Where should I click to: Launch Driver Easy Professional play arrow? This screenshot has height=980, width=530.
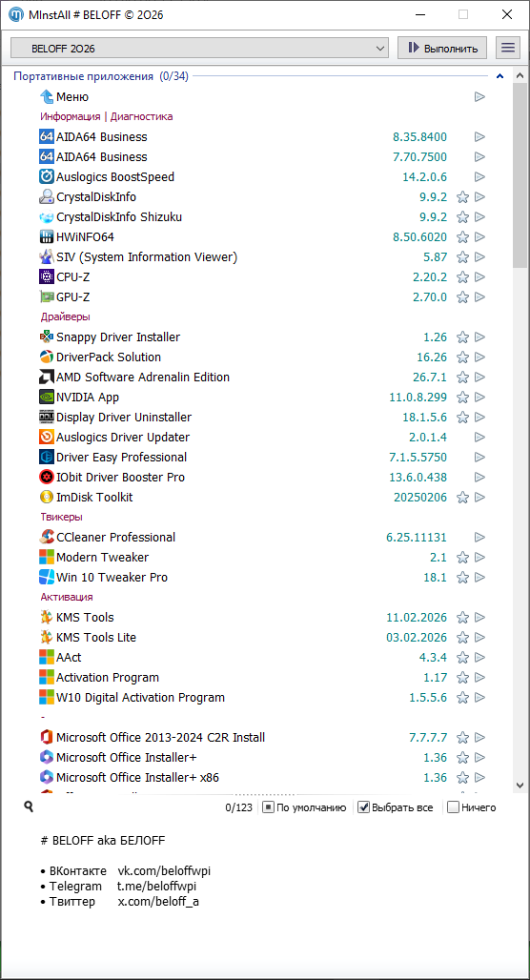479,457
